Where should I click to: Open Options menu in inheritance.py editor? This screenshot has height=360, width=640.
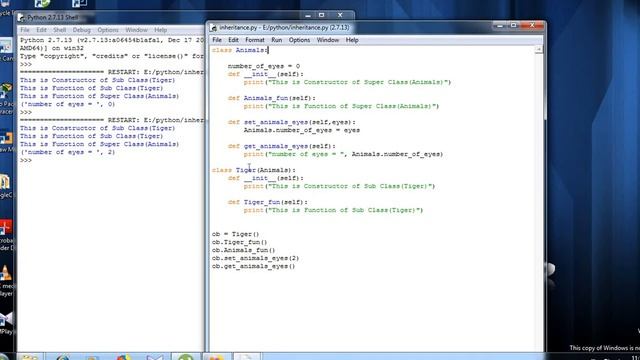point(299,40)
